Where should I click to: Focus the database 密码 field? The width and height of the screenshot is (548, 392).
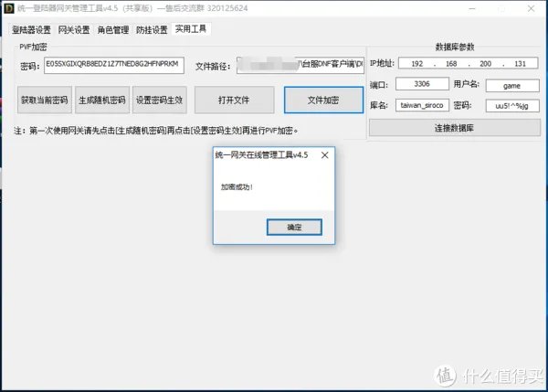(x=512, y=106)
